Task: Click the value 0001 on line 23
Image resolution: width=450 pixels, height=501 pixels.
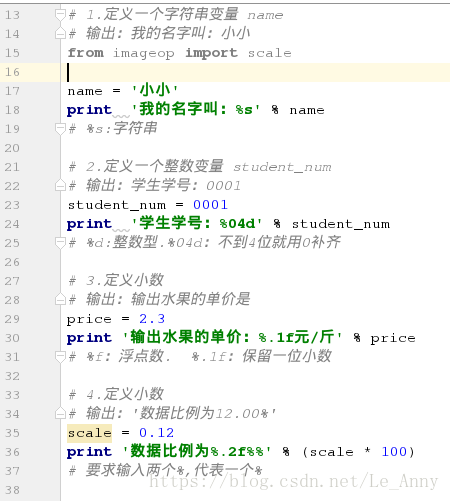Action: [x=210, y=205]
